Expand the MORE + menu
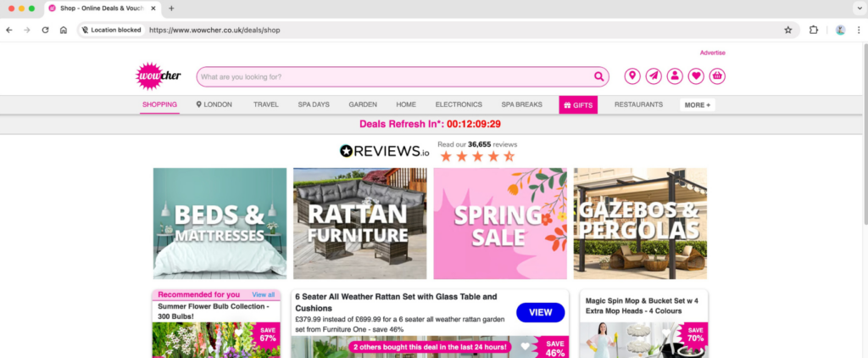868x358 pixels. point(698,104)
